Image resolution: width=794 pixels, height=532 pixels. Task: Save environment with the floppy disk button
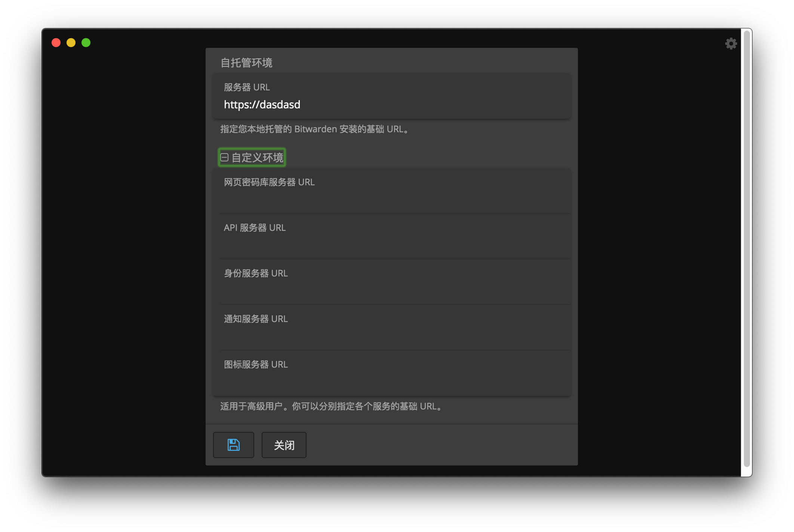[234, 445]
